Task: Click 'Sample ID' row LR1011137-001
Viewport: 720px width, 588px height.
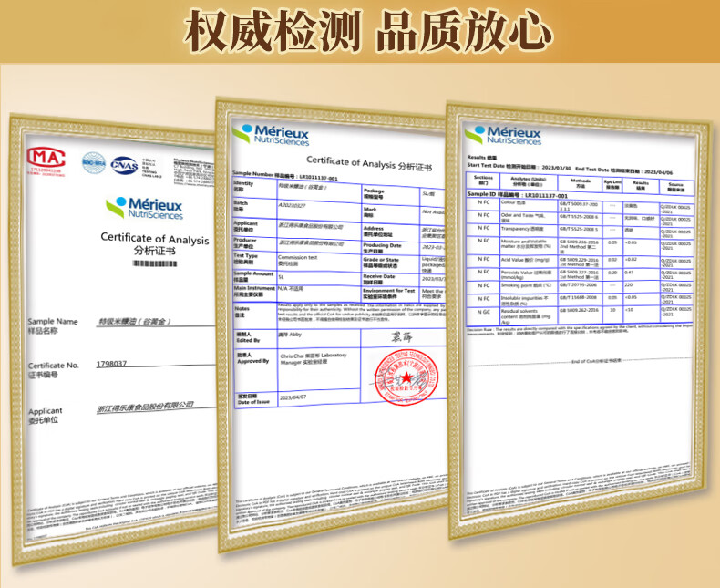Action: coord(517,195)
